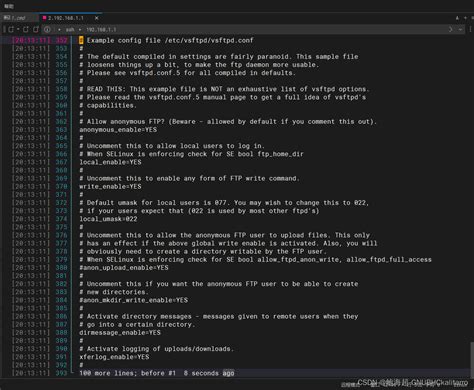This screenshot has width=474, height=390.
Task: Click the 'READ THIS: This example file' comment
Action: [x=224, y=89]
